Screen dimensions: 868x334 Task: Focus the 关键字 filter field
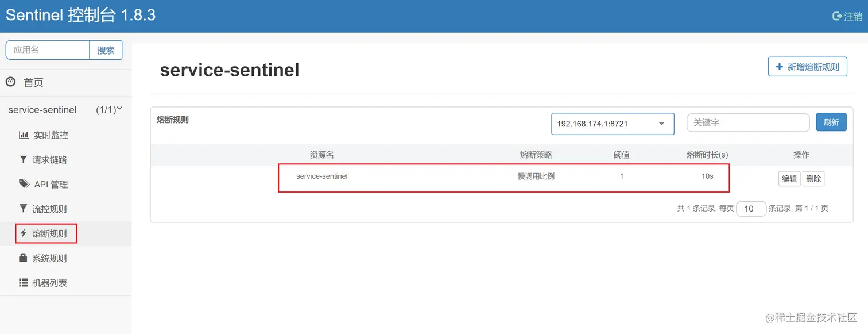point(748,122)
